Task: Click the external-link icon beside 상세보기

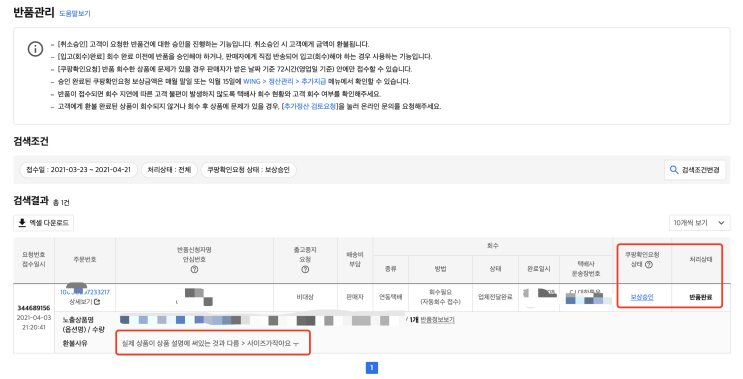Action: [x=97, y=302]
